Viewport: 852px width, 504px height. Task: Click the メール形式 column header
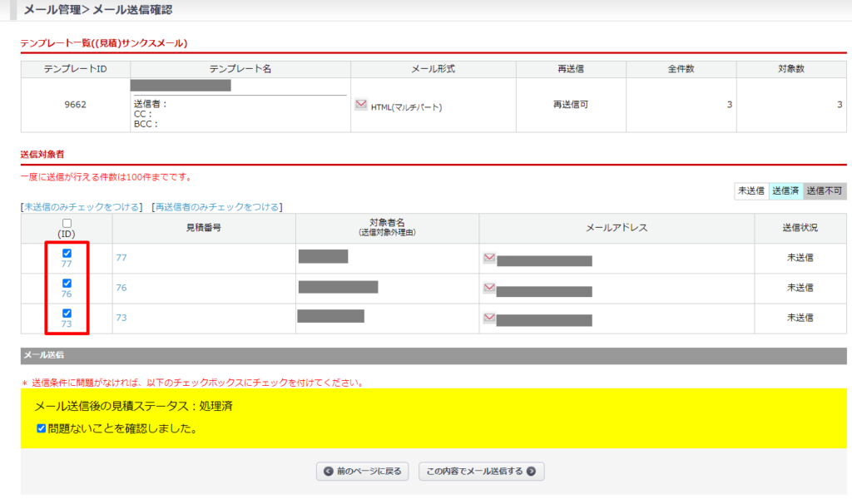(433, 69)
